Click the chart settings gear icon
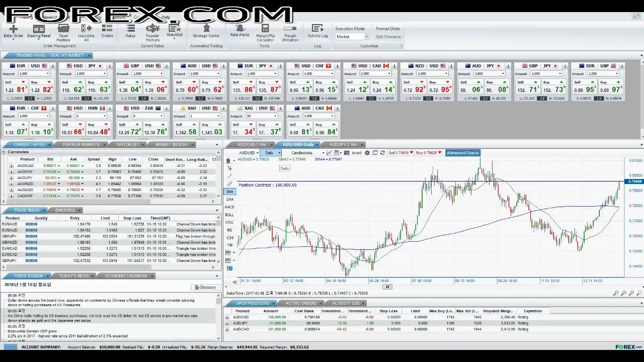644x362 pixels. [367, 153]
